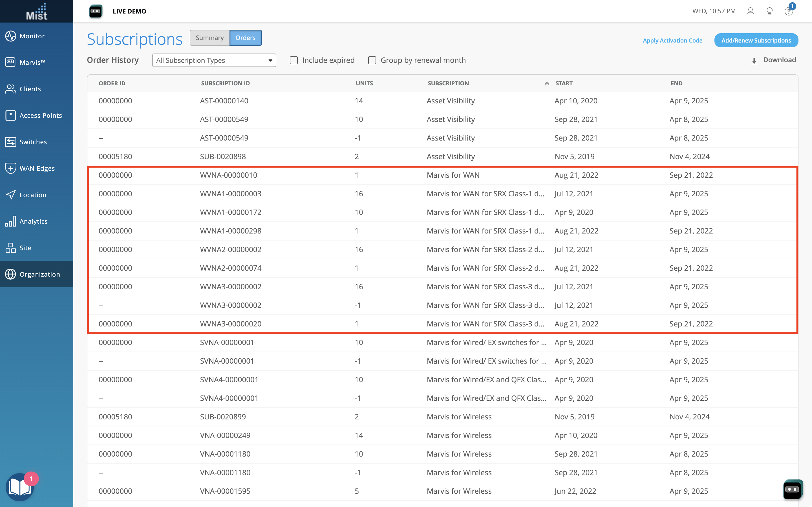This screenshot has width=812, height=507.
Task: Open the WAN Edges shield icon
Action: pyautogui.click(x=10, y=168)
